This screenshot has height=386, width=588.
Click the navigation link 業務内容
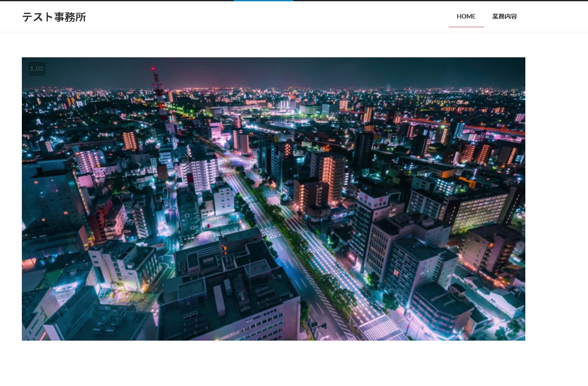tap(504, 16)
